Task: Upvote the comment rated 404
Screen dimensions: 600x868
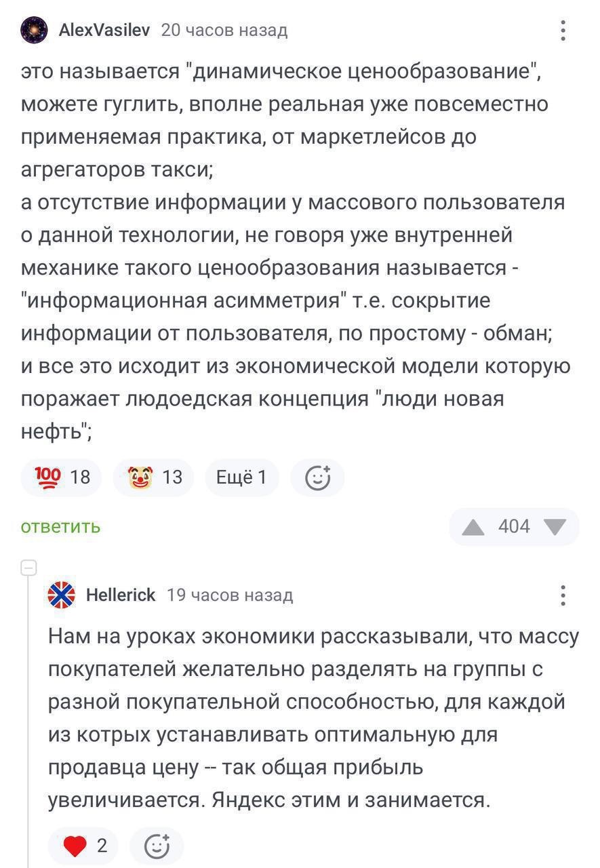Action: point(473,527)
